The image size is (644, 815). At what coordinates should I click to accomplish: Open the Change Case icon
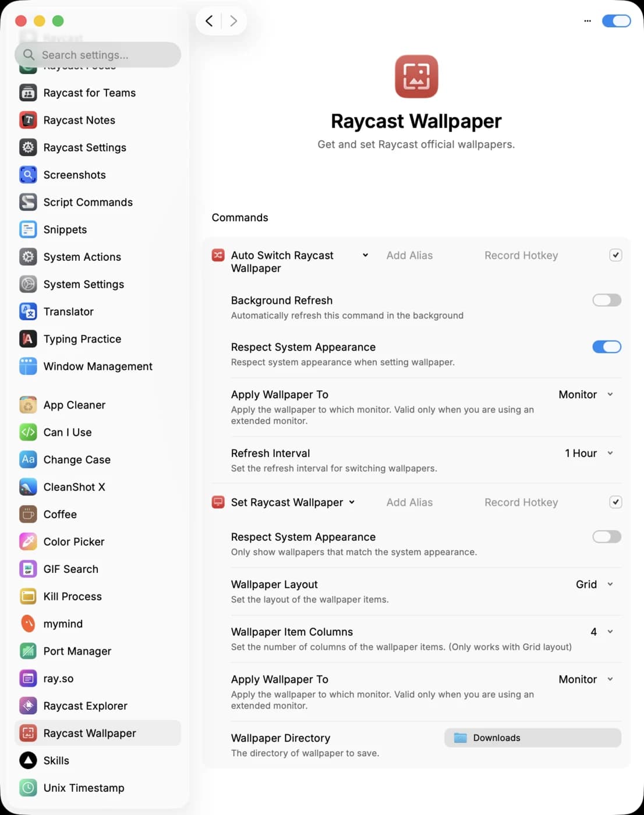coord(28,459)
